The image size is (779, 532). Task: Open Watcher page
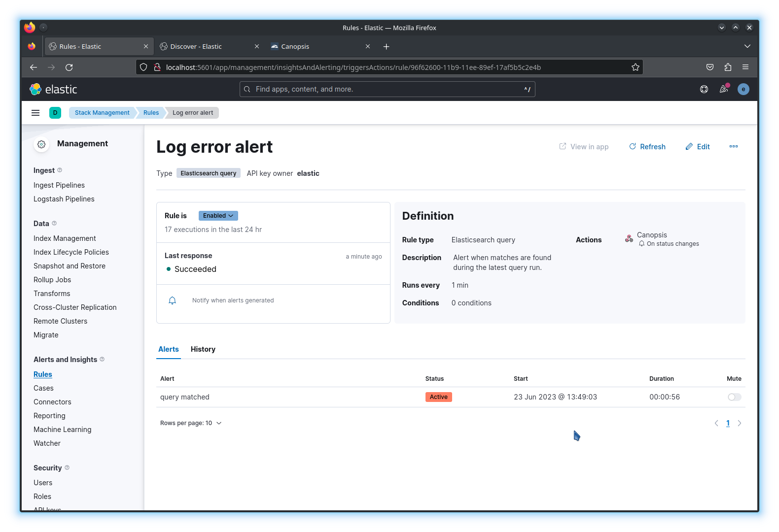[x=47, y=443]
